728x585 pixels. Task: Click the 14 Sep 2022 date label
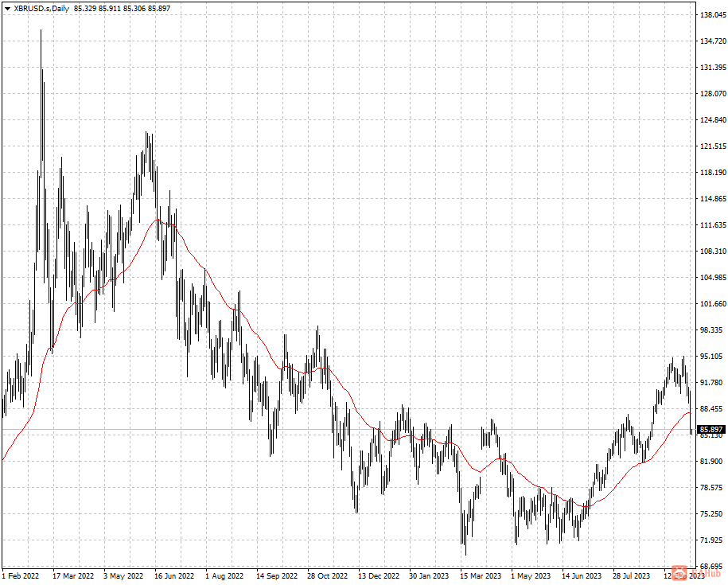277,575
